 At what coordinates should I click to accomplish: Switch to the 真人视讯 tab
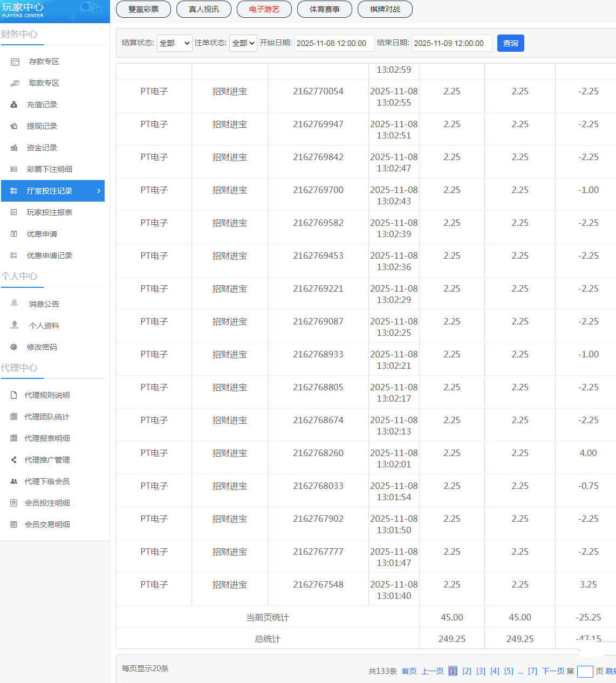[204, 9]
